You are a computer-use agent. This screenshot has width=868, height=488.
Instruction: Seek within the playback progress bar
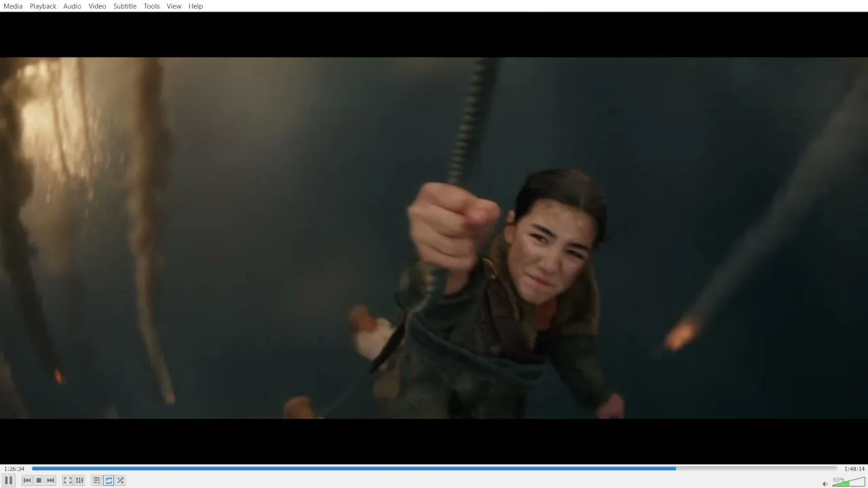pyautogui.click(x=435, y=468)
